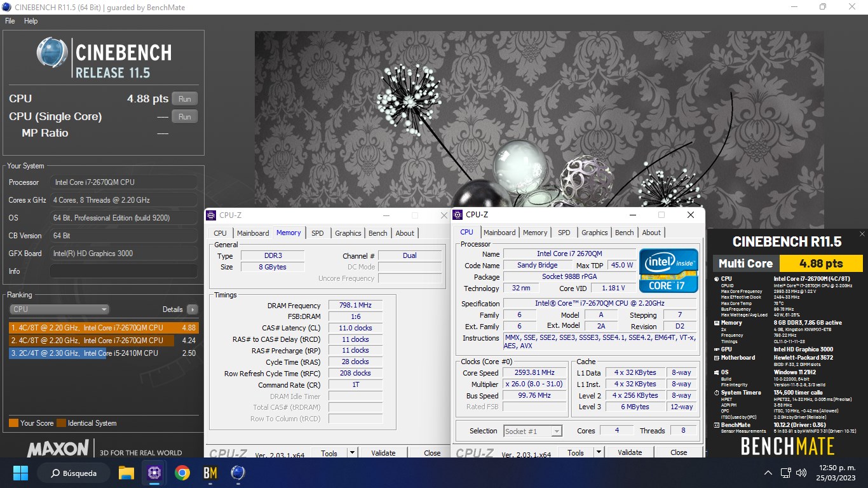
Task: Open BenchMate from the taskbar
Action: pos(210,473)
